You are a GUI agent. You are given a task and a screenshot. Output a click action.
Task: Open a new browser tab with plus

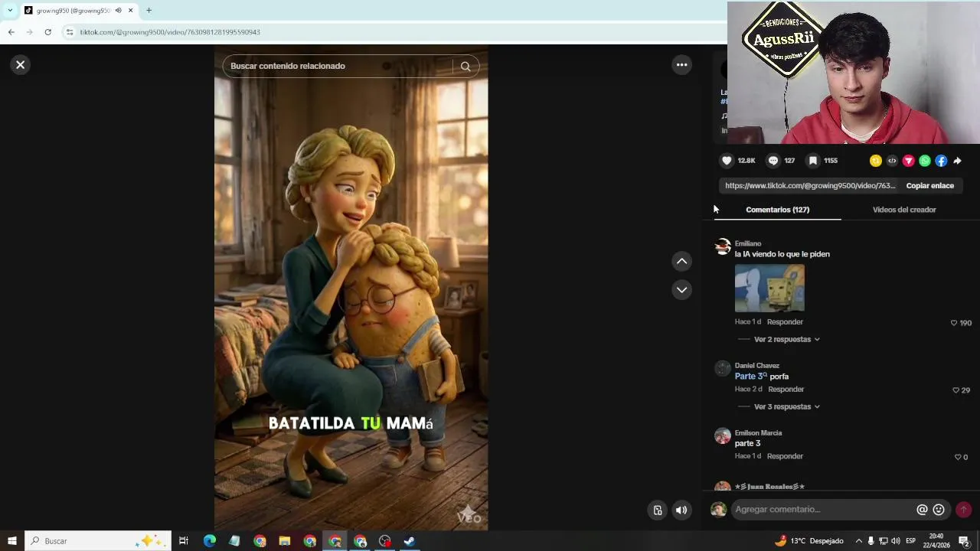coord(149,11)
